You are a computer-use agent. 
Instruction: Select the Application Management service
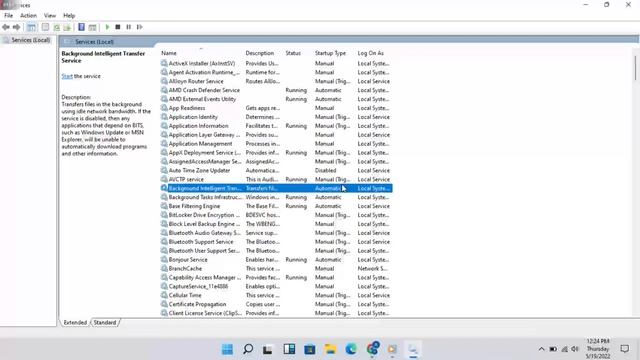coord(276,144)
